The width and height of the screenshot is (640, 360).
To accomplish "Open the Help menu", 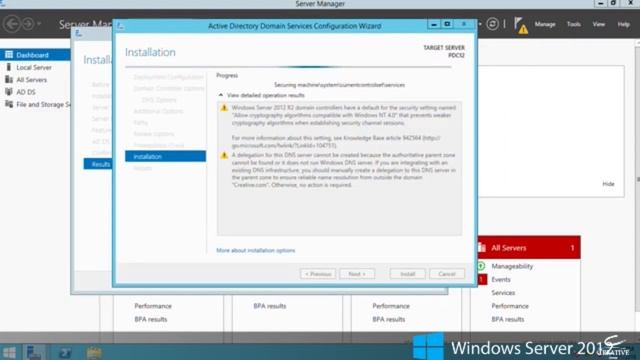I will click(623, 24).
